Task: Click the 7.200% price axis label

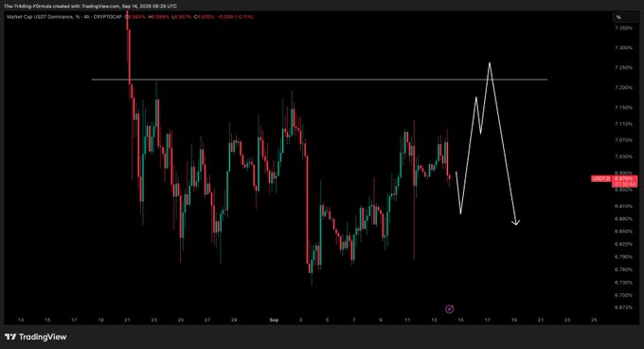Action: (x=623, y=88)
